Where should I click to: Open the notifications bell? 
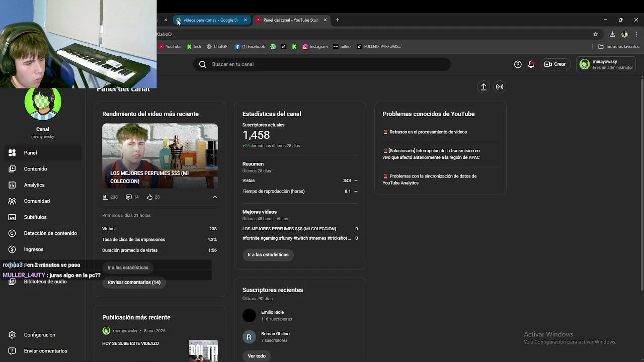tap(531, 64)
